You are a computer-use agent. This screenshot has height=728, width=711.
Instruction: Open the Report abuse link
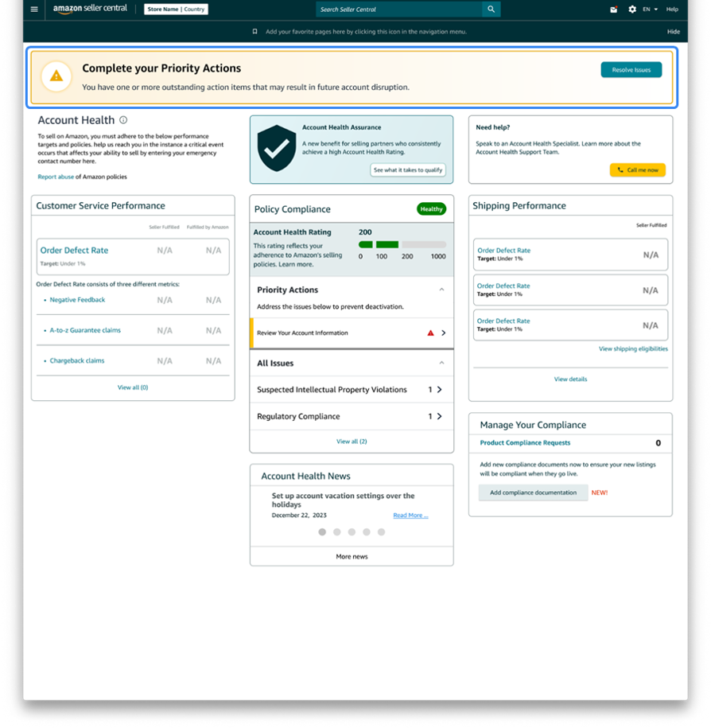coord(55,177)
